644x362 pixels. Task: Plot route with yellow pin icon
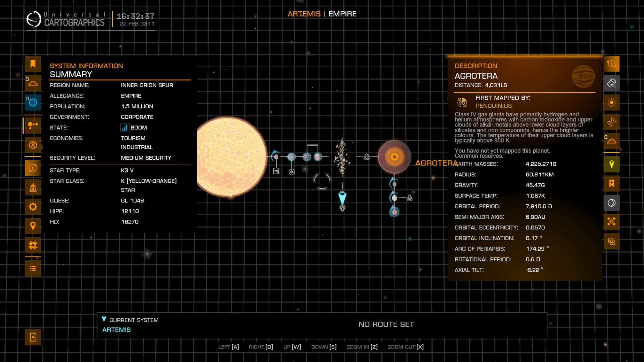611,164
